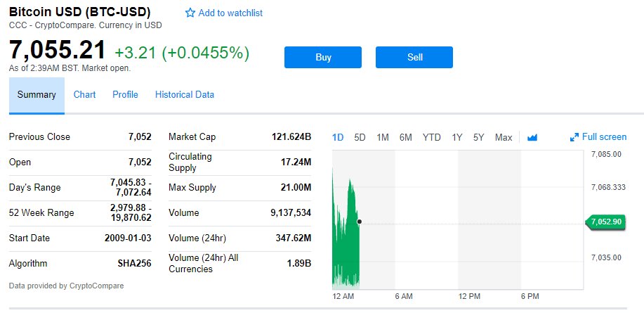Click the 7,055.21 current price
Screen dimensions: 644x313
[58, 50]
